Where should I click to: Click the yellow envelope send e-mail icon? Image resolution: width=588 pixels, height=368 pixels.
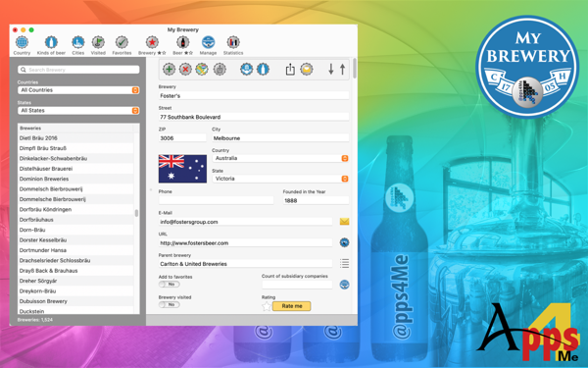(344, 222)
